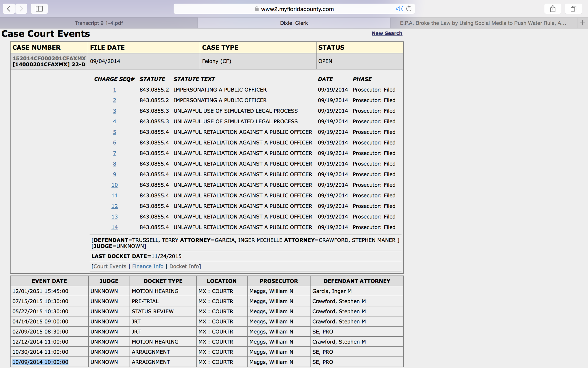
Task: Click statute text of charge sequence 1
Action: click(x=220, y=89)
